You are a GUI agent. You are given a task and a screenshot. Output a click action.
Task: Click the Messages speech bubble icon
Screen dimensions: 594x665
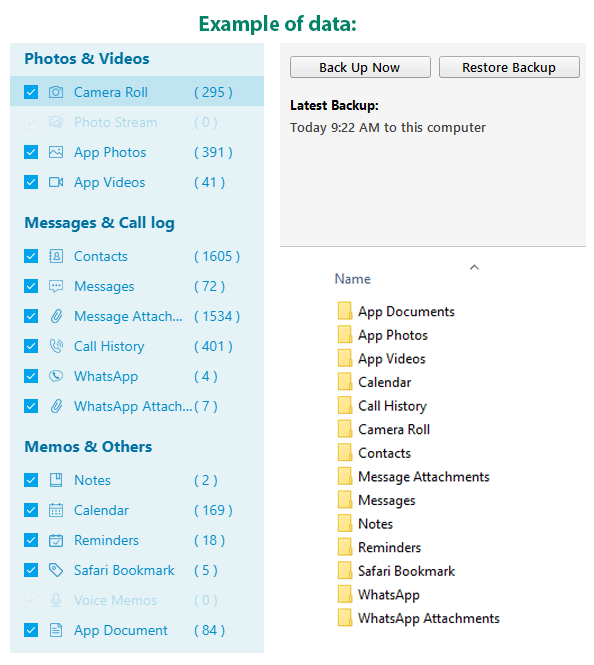click(56, 286)
